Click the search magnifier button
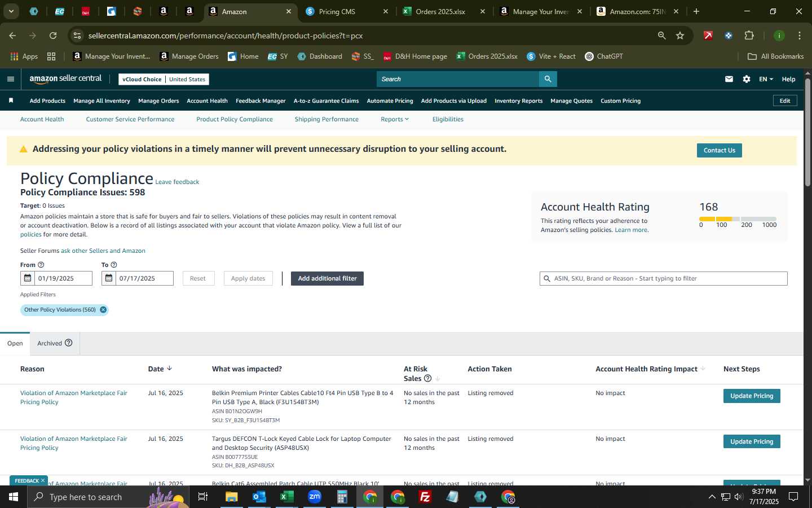The width and height of the screenshot is (812, 508). [x=548, y=79]
